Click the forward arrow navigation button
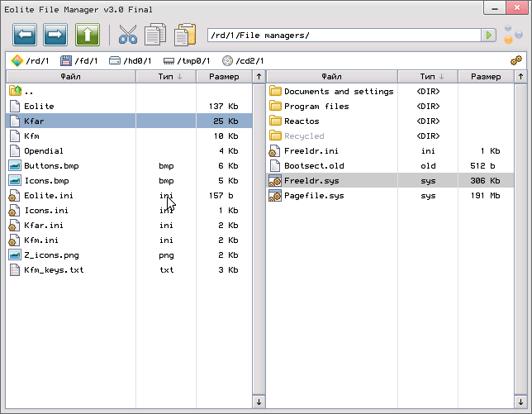The image size is (532, 414). click(x=55, y=35)
